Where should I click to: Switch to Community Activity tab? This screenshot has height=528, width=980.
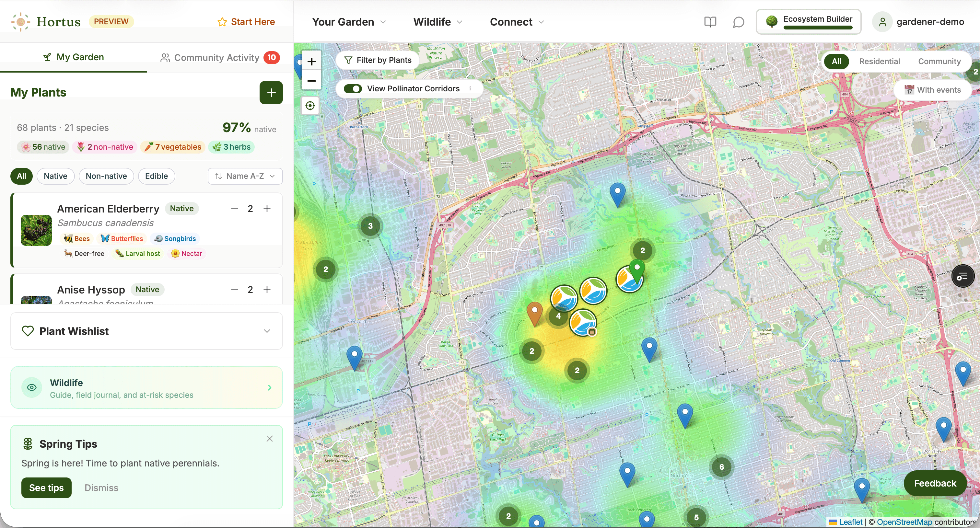point(220,57)
